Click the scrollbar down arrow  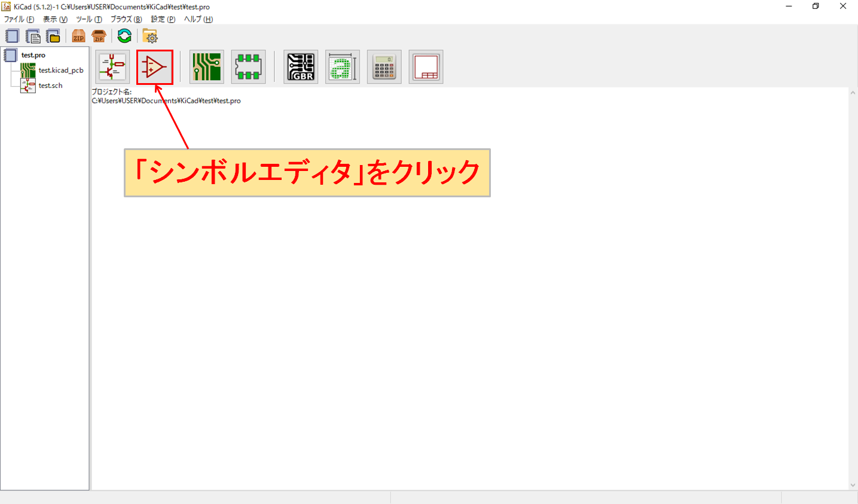click(853, 484)
